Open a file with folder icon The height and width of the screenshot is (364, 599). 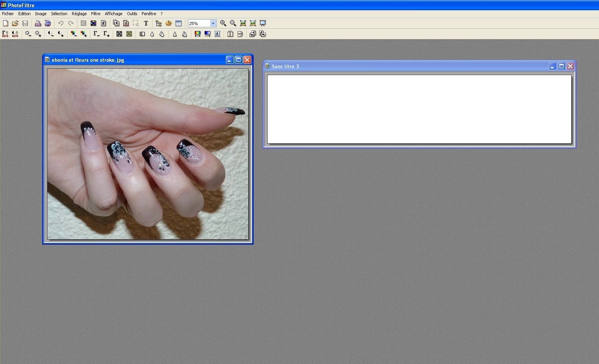coord(15,24)
